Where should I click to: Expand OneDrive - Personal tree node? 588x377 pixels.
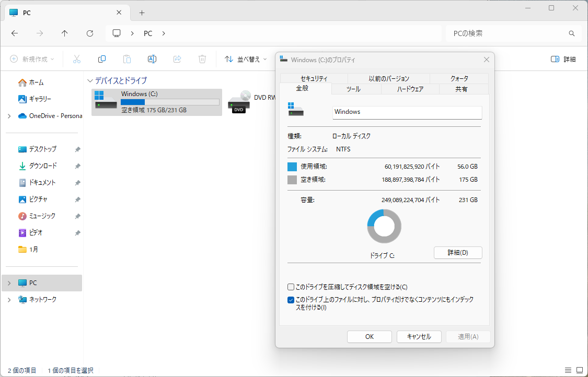pyautogui.click(x=9, y=116)
